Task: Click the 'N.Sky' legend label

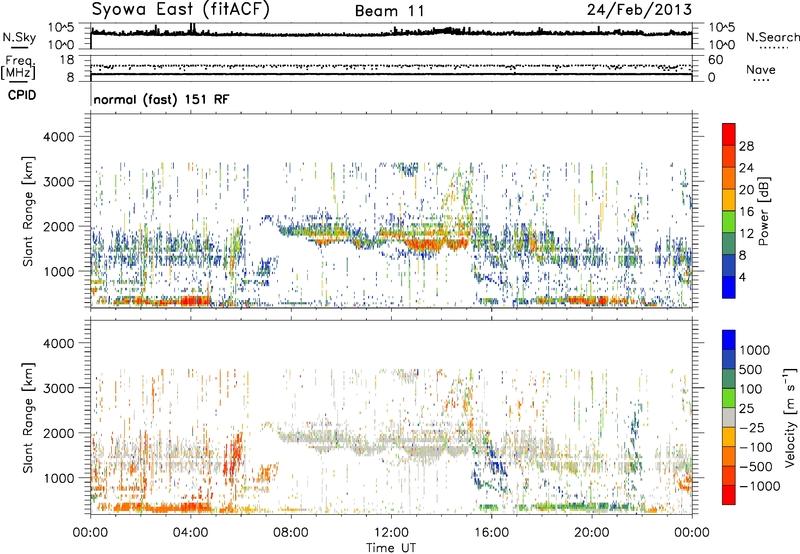Action: (x=19, y=37)
